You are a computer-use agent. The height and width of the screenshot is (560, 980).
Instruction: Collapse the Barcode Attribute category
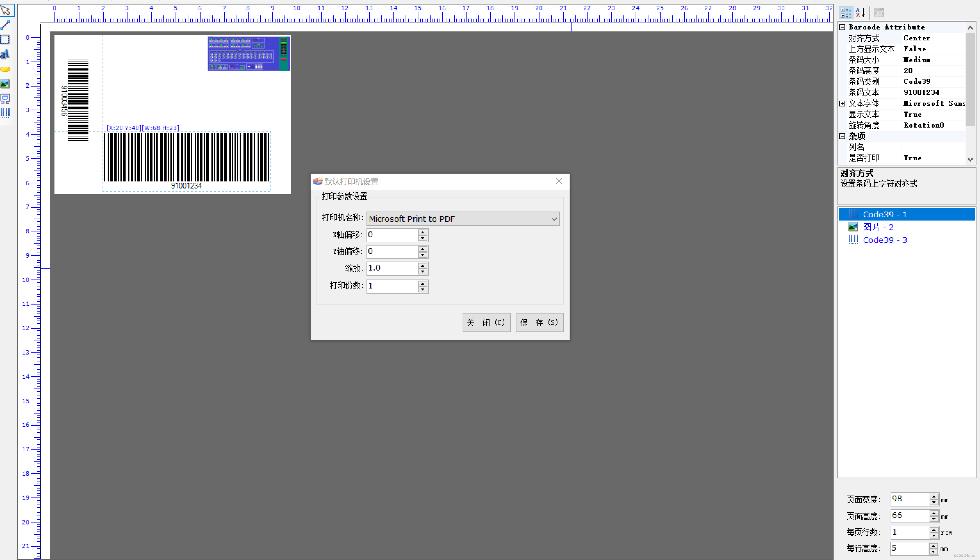click(843, 27)
